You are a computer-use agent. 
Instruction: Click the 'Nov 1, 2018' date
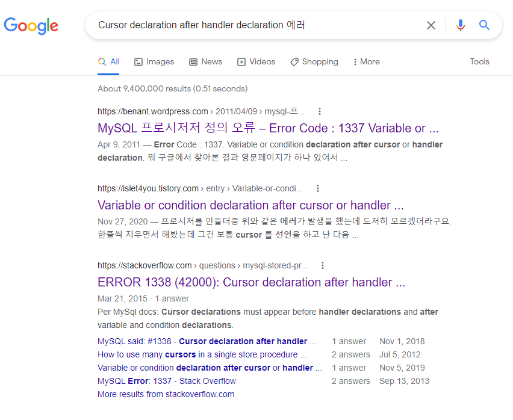point(402,342)
